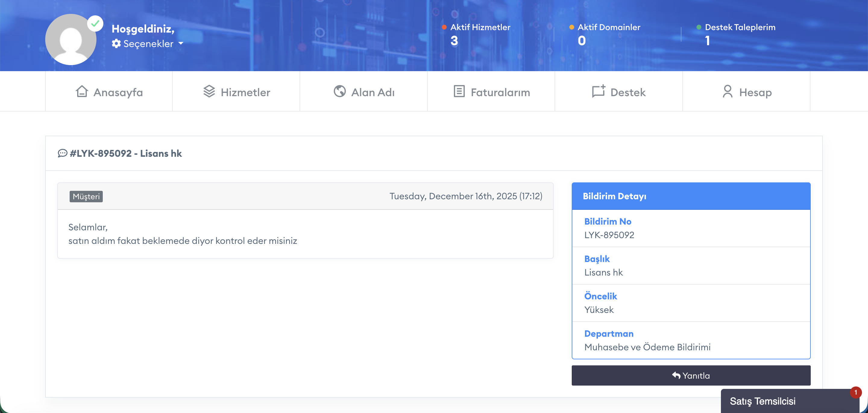
Task: Click the ticket comment bubble icon
Action: click(62, 153)
